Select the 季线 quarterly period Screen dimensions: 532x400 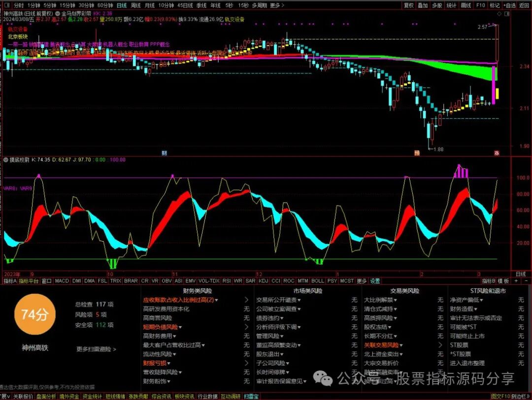(201, 5)
